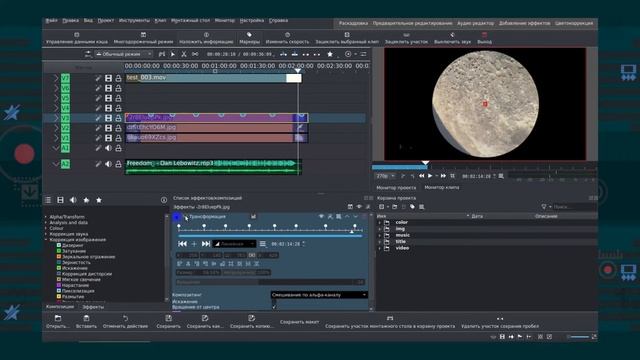The width and height of the screenshot is (640, 360).
Task: Click the tag icon in project bin toolbar
Action: pos(412,207)
